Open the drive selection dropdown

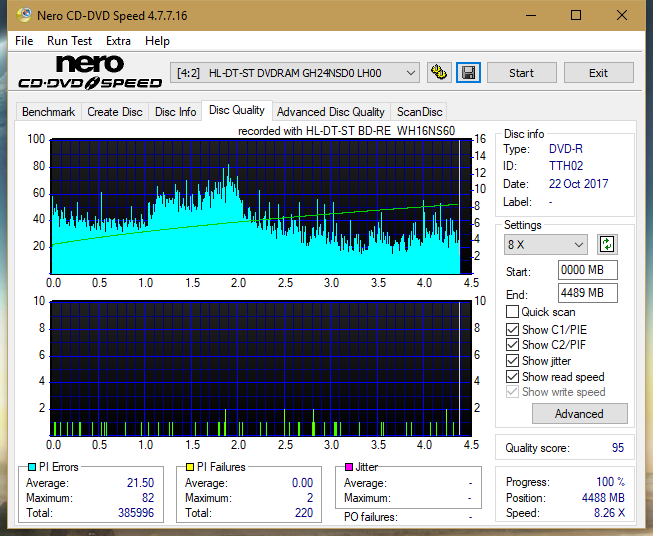click(x=295, y=73)
